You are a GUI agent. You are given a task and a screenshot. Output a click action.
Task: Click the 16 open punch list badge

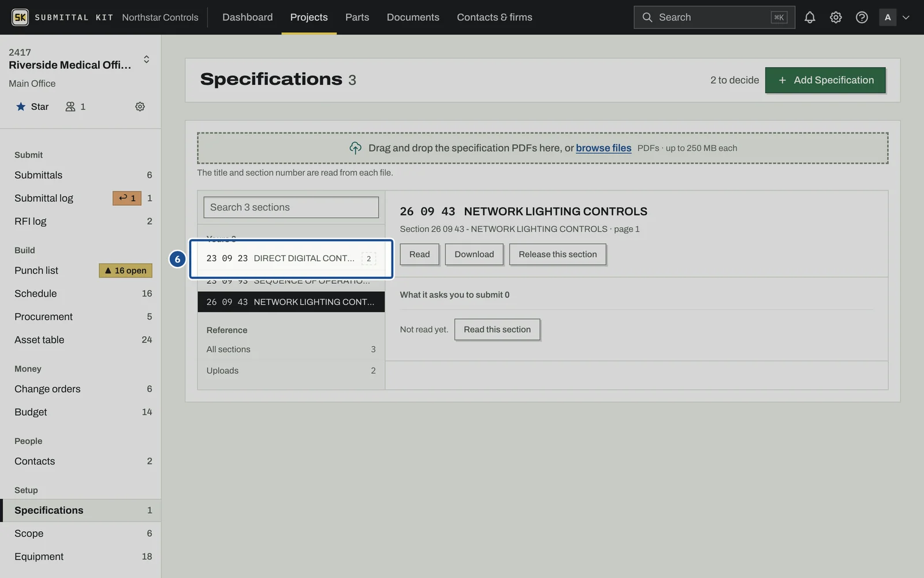tap(126, 271)
